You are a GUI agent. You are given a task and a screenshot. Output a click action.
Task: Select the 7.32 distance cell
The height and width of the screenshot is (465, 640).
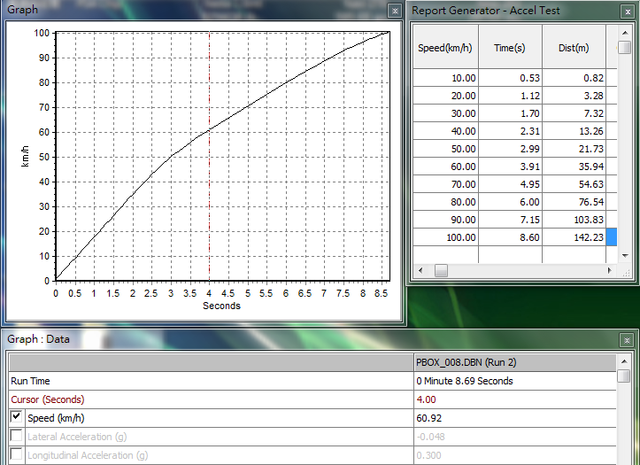click(x=574, y=113)
